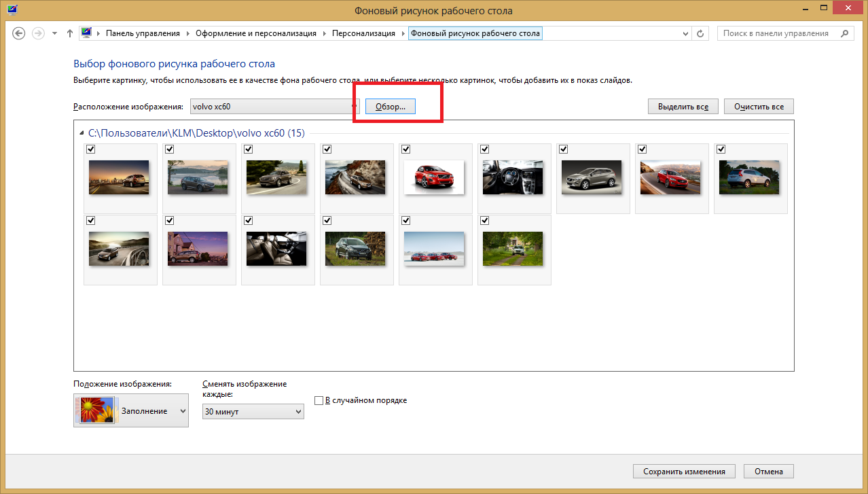Click the 'Сохранить изменения' button
868x494 pixels.
pos(684,472)
